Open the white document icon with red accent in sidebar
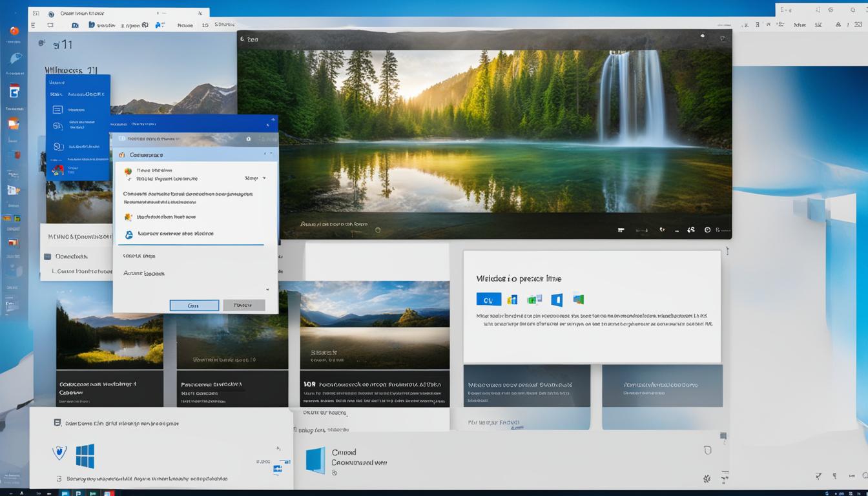868x496 pixels. (x=14, y=91)
